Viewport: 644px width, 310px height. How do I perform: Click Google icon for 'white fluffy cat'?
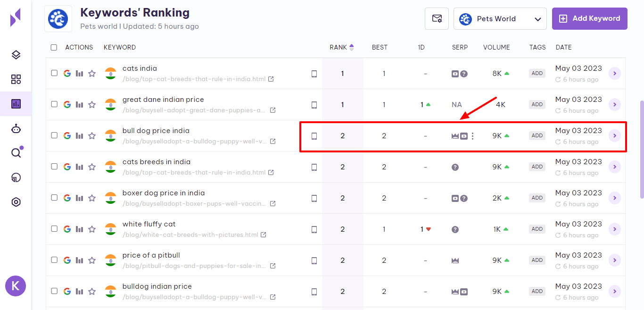(x=67, y=229)
